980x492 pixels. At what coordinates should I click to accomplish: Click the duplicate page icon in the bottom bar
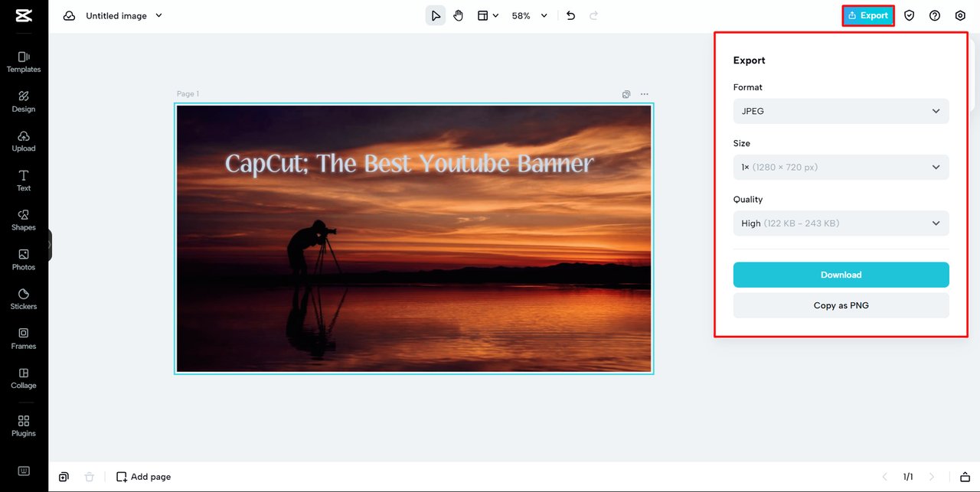64,477
